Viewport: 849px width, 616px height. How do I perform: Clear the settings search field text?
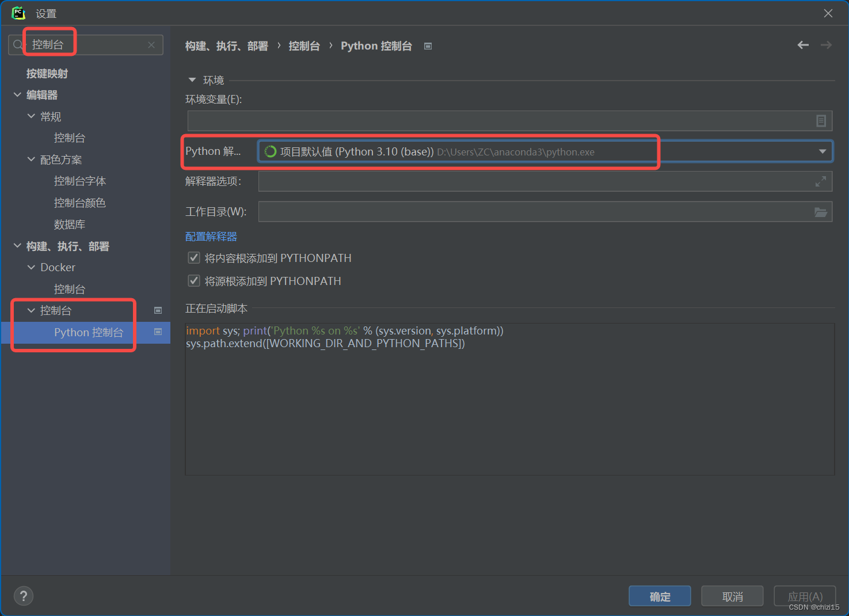click(x=151, y=45)
